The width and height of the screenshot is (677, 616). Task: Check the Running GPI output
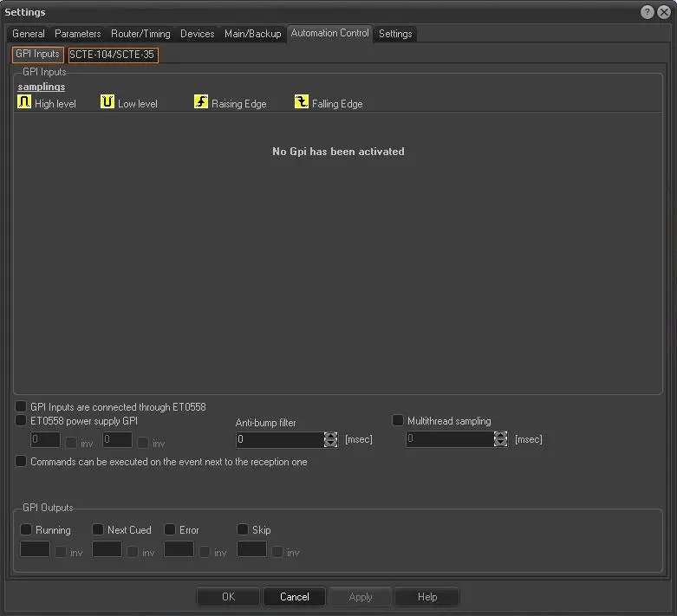click(26, 529)
